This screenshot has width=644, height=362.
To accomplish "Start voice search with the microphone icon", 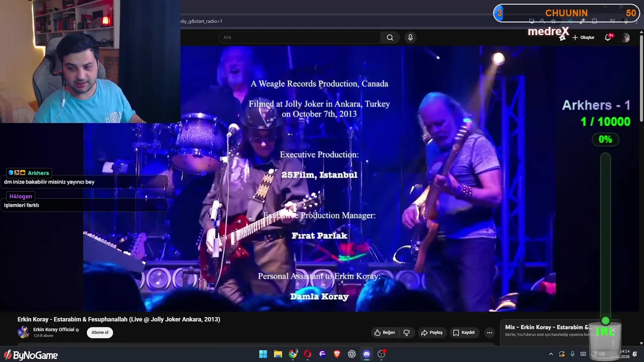I will [x=411, y=37].
